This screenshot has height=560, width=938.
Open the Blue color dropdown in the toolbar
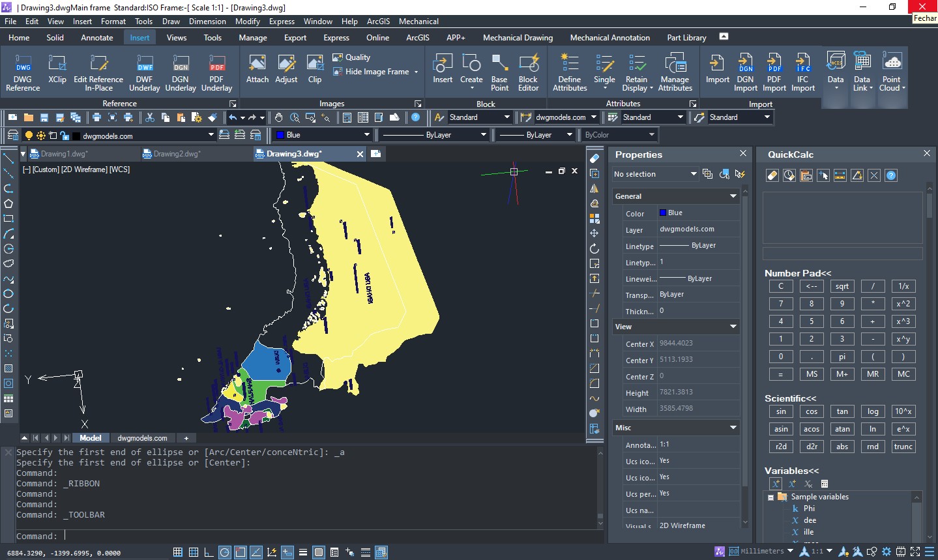tap(366, 135)
